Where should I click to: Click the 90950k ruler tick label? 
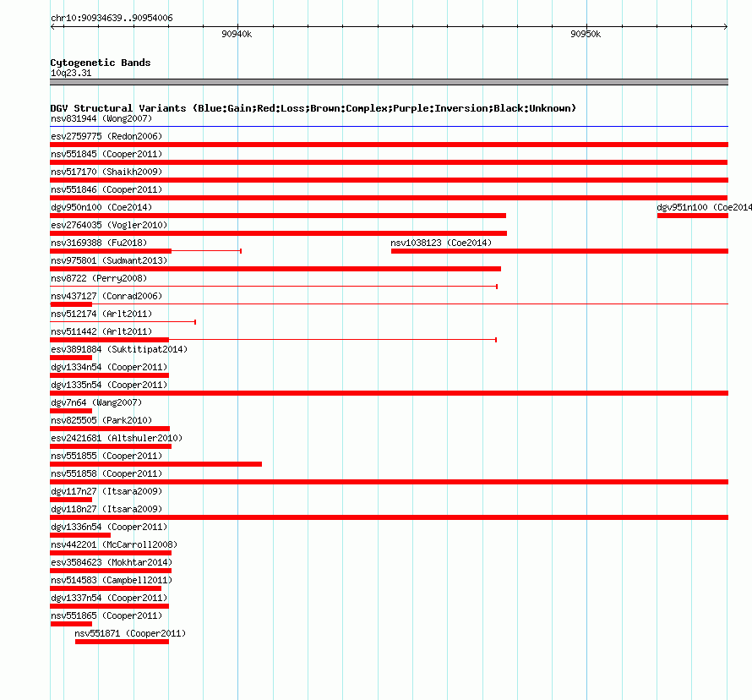click(x=586, y=34)
